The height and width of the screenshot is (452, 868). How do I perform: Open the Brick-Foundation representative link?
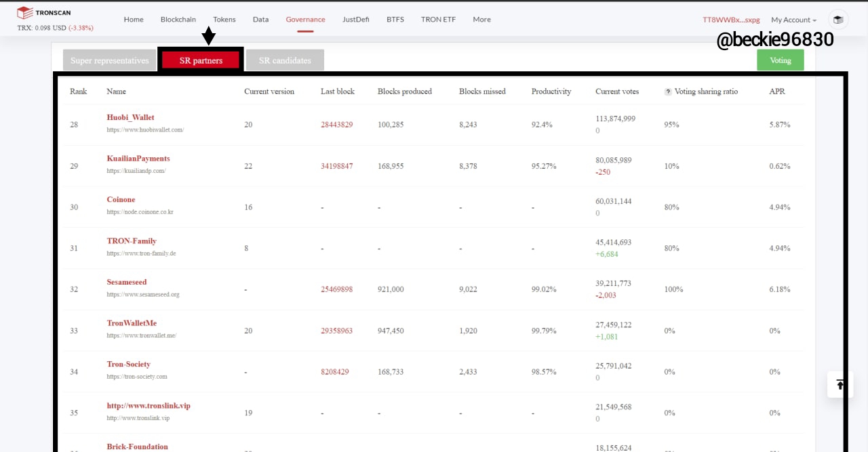(x=137, y=447)
